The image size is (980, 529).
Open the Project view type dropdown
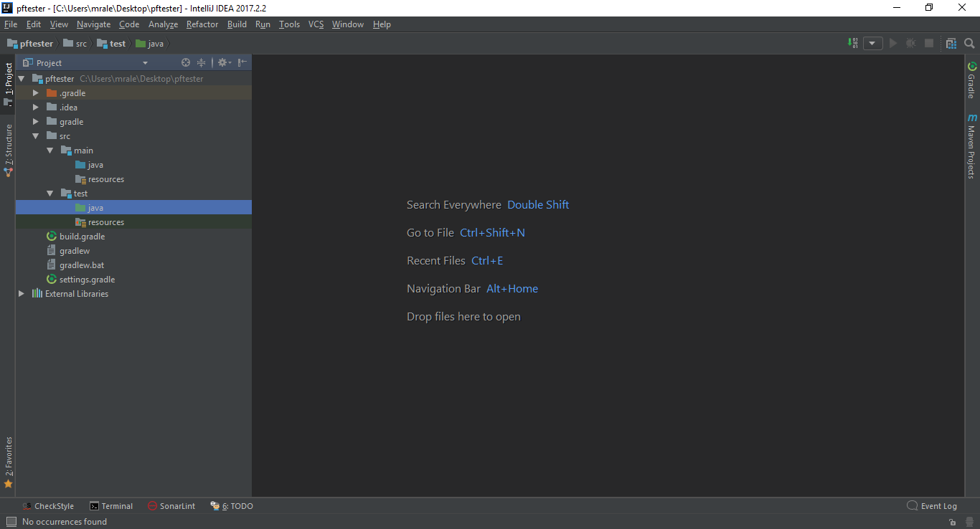click(x=145, y=63)
